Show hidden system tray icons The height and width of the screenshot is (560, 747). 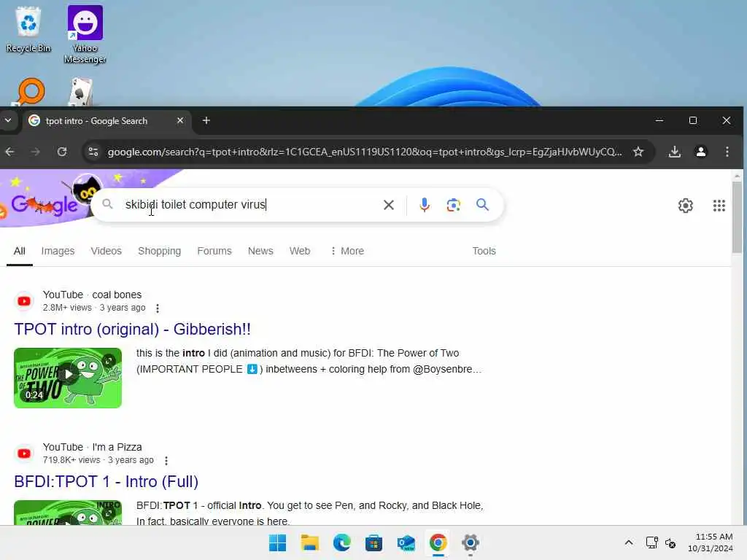click(x=628, y=542)
